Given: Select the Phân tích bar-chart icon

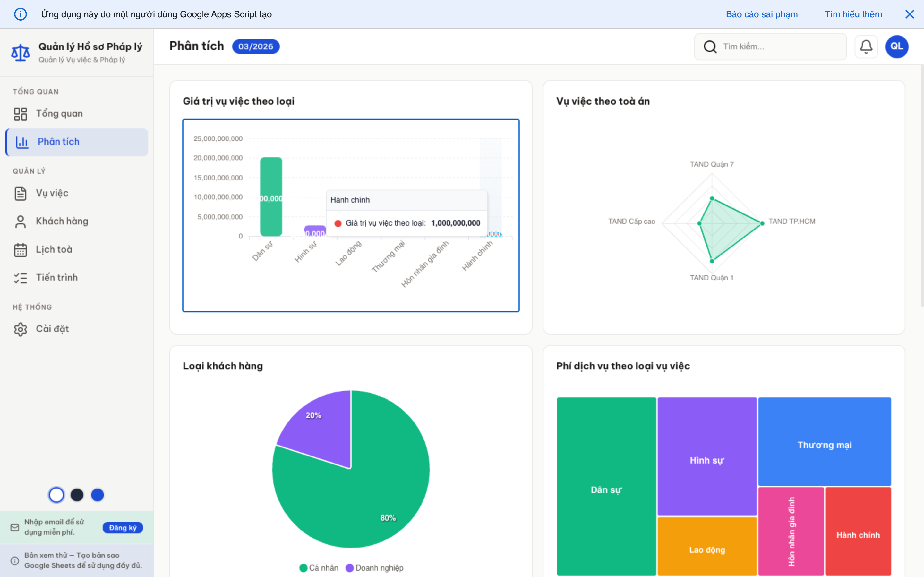Looking at the screenshot, I should (21, 142).
